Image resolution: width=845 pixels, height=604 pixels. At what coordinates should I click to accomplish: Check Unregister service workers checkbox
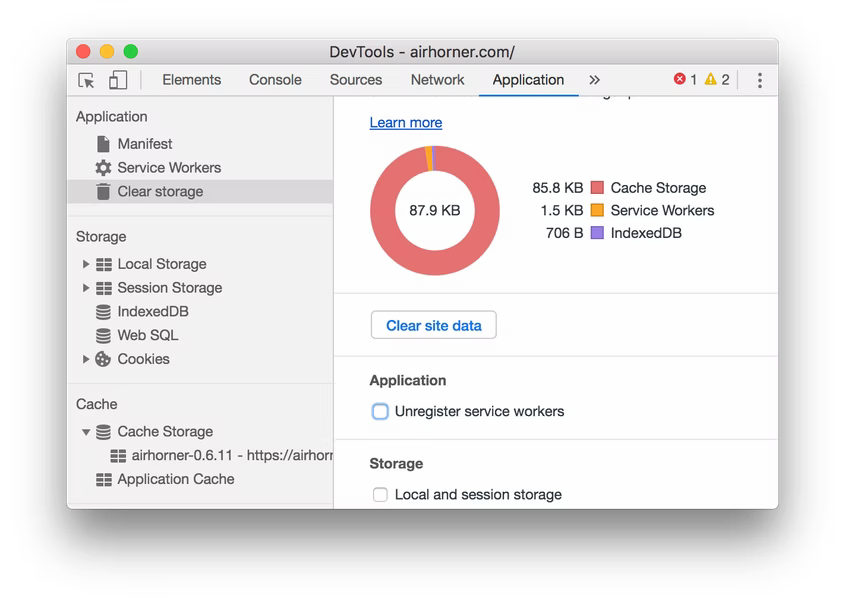[380, 411]
